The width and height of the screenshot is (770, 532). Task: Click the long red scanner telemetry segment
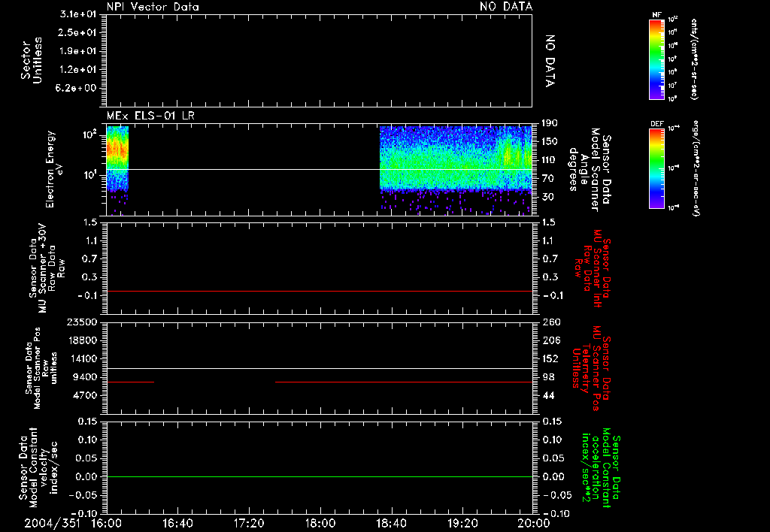[x=404, y=382]
